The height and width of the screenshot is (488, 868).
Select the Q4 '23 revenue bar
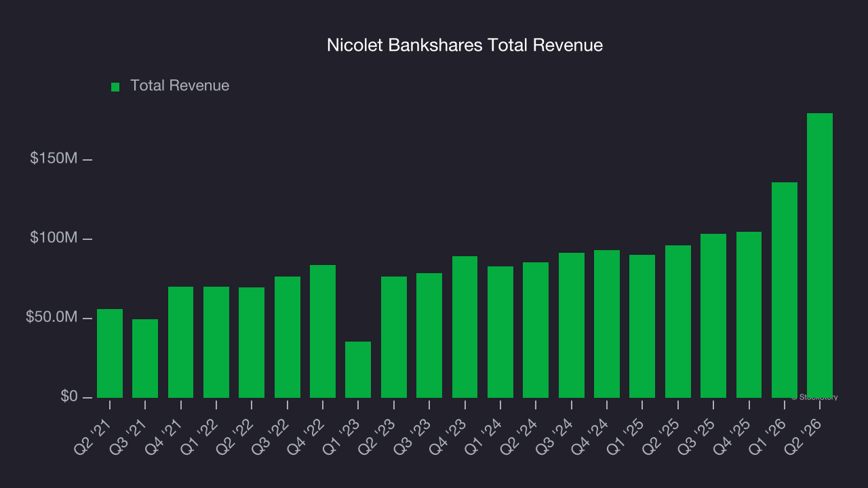465,327
